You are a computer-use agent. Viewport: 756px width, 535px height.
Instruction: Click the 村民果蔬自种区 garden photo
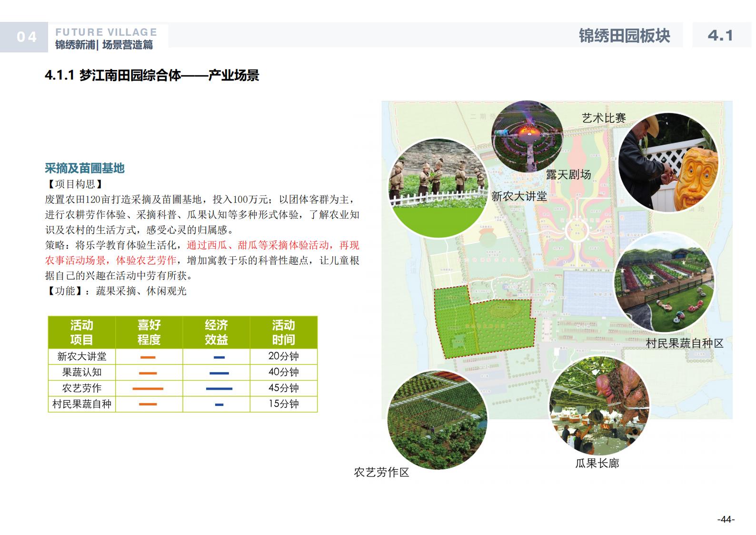click(665, 282)
